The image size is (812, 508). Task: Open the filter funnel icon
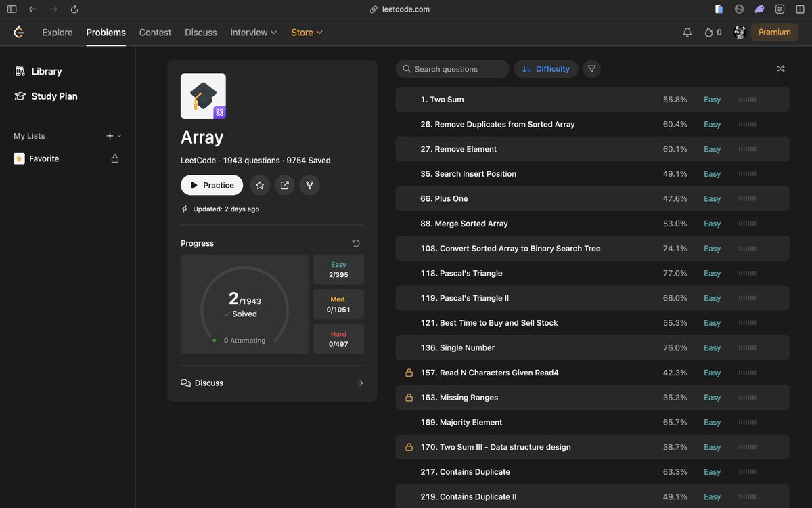591,69
